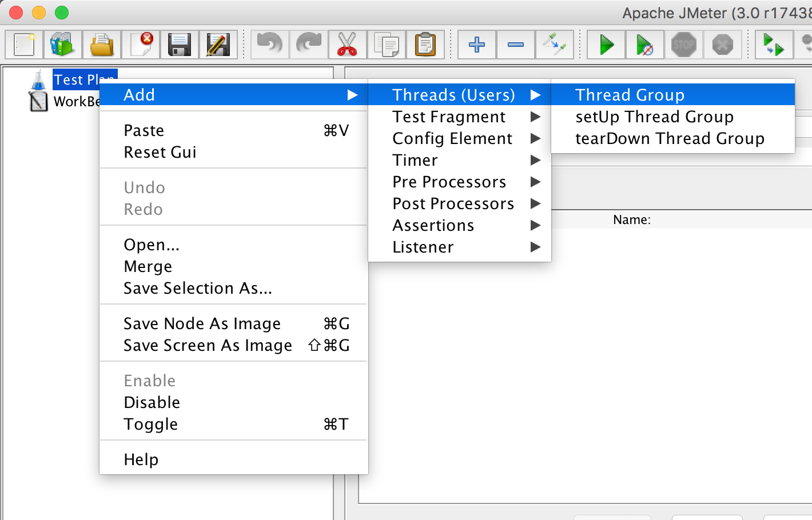Choose Toggle menu entry
Image resolution: width=812 pixels, height=520 pixels.
pyautogui.click(x=234, y=424)
